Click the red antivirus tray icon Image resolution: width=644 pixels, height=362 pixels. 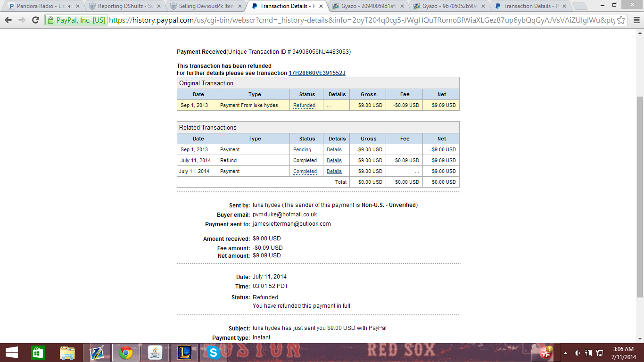point(547,352)
